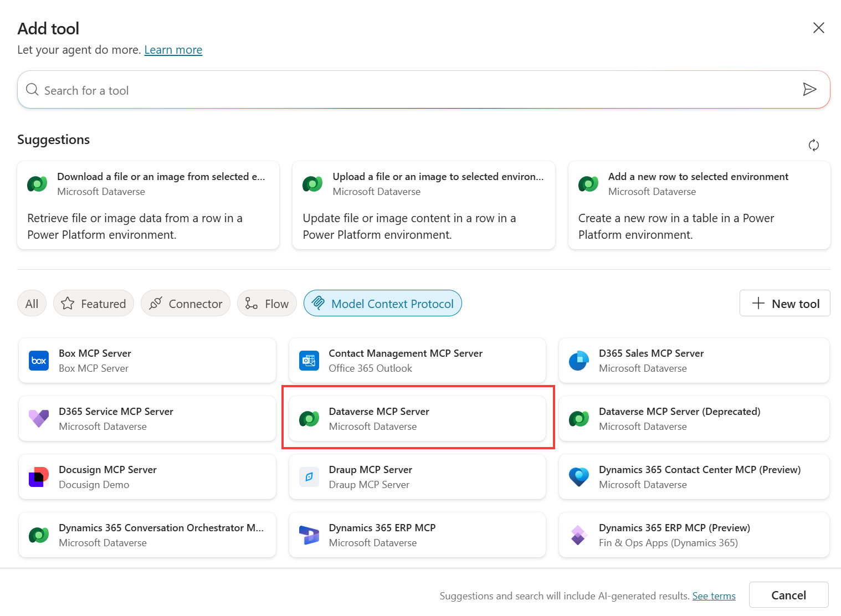Click the Docusign MCP Server icon
This screenshot has width=841, height=616.
coord(39,477)
